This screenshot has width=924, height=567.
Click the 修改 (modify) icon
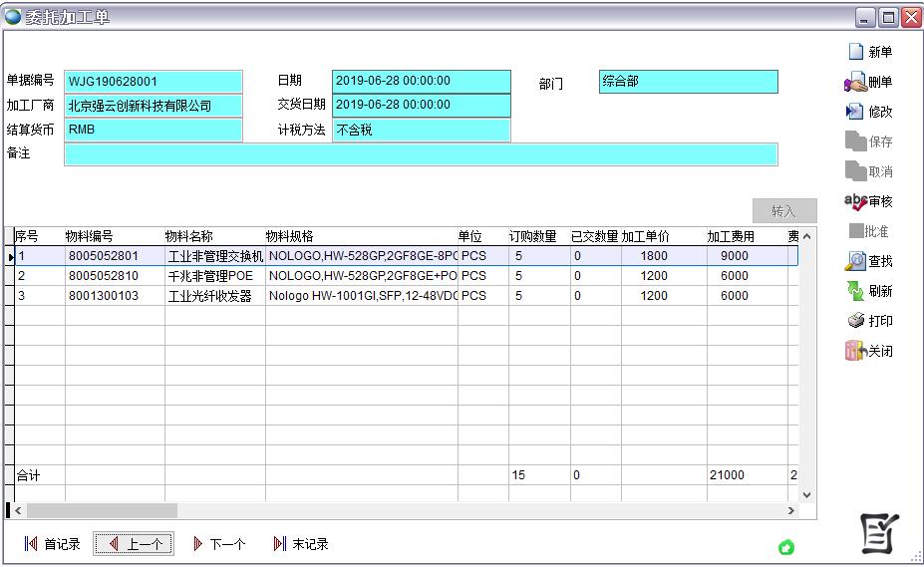click(855, 112)
